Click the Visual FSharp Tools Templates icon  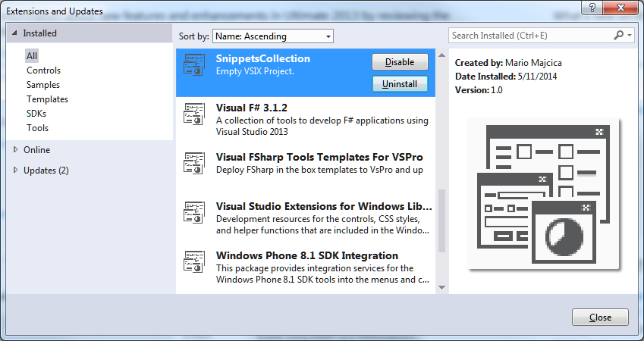point(194,164)
